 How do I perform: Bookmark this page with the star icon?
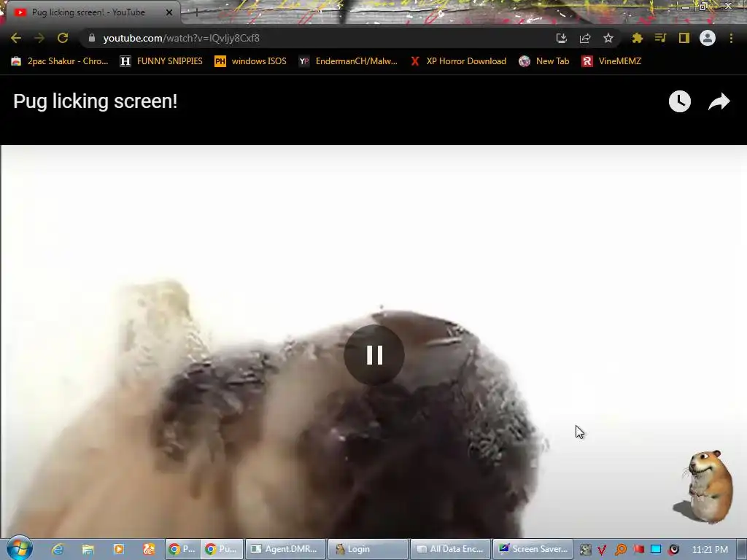tap(608, 38)
